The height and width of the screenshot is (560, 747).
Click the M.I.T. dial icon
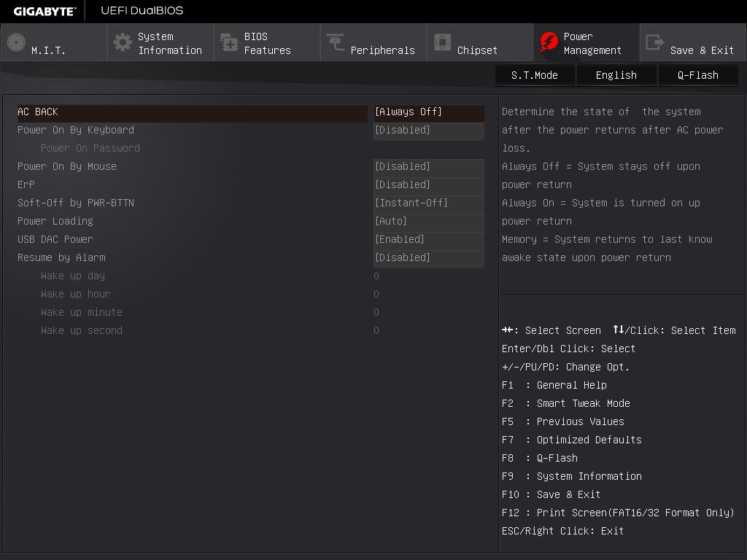click(x=16, y=42)
